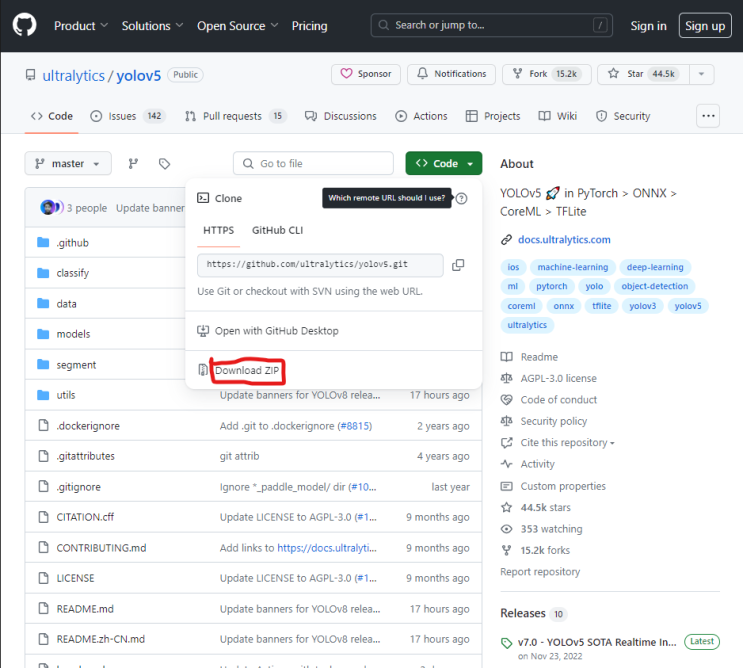743x668 pixels.
Task: Switch to the GitHub CLI tab
Action: pyautogui.click(x=277, y=230)
